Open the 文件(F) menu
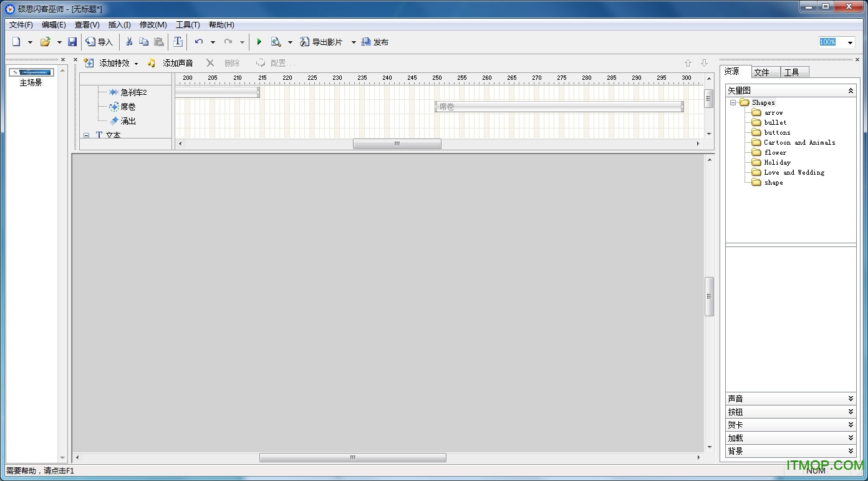This screenshot has height=481, width=868. [x=21, y=25]
